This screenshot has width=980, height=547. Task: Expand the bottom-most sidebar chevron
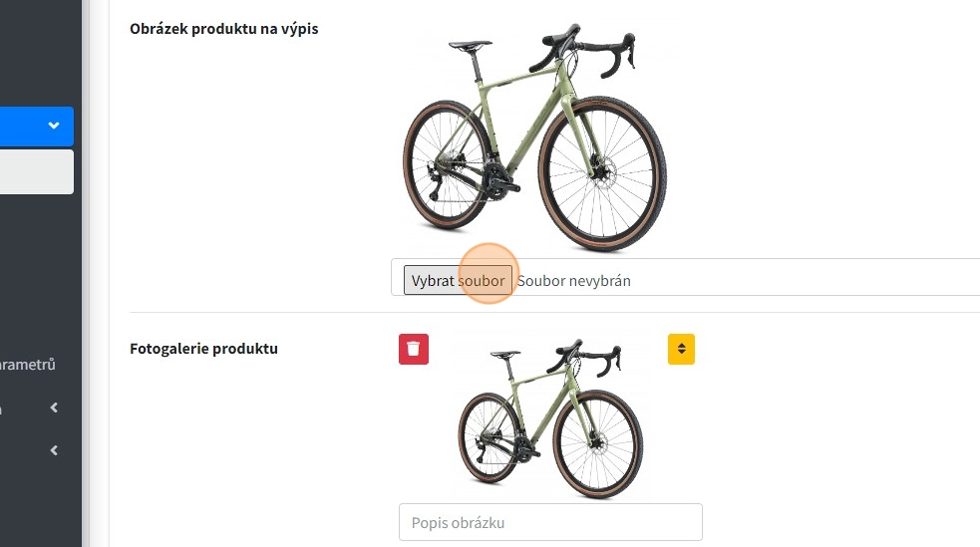click(54, 450)
